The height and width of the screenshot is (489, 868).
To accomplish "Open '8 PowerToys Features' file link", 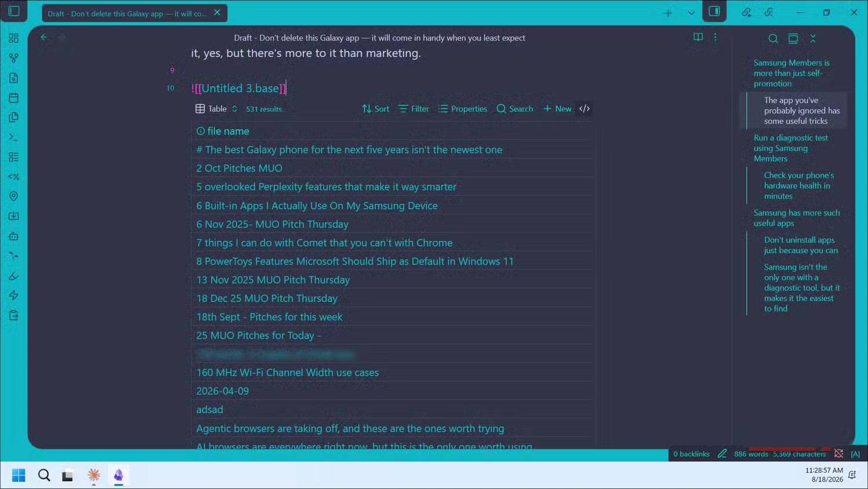I will [x=355, y=261].
